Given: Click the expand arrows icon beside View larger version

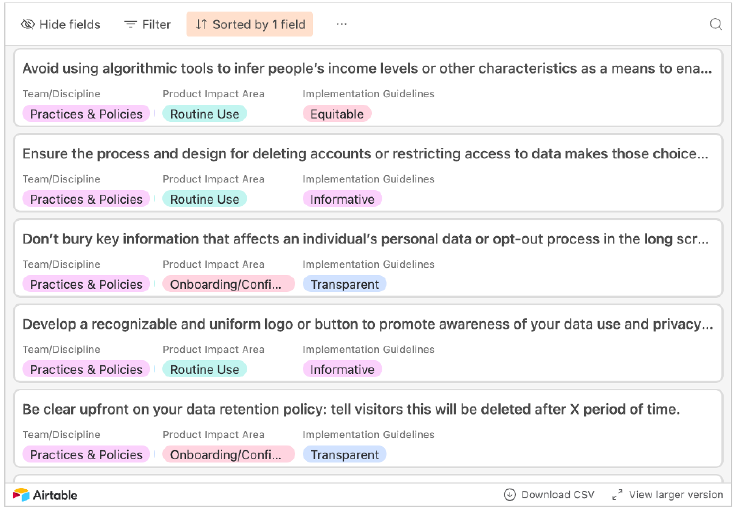Looking at the screenshot, I should 617,494.
